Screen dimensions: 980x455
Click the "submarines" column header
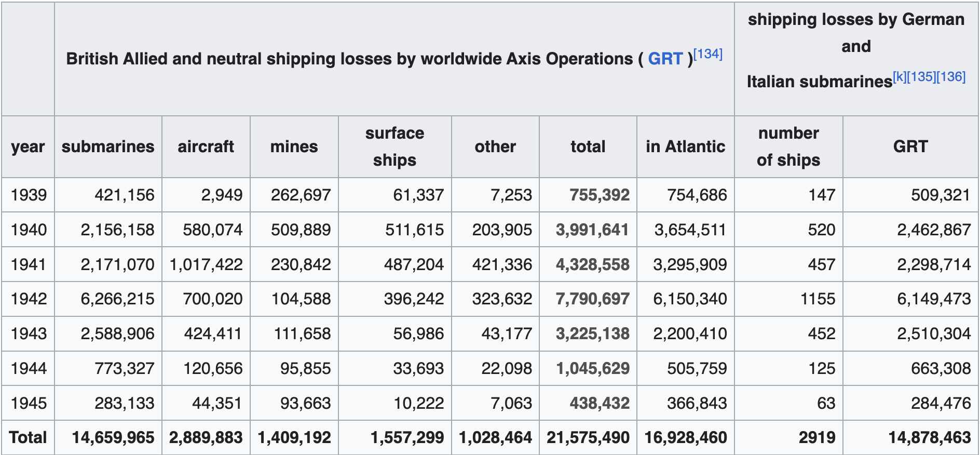(x=108, y=147)
